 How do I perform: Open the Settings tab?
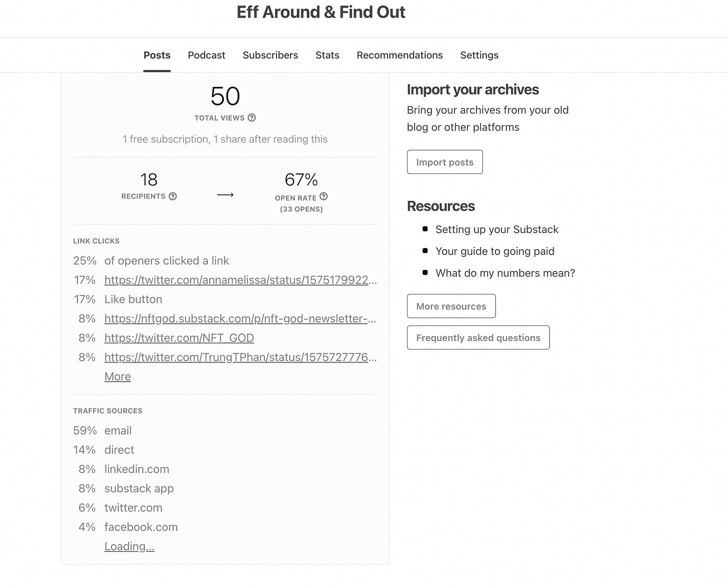[x=478, y=55]
